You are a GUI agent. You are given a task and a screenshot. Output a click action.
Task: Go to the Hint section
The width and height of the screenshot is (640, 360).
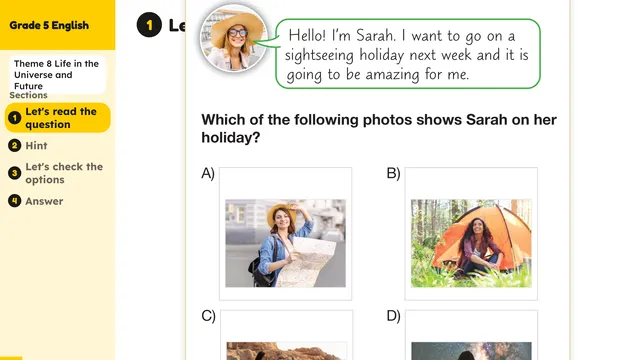36,146
